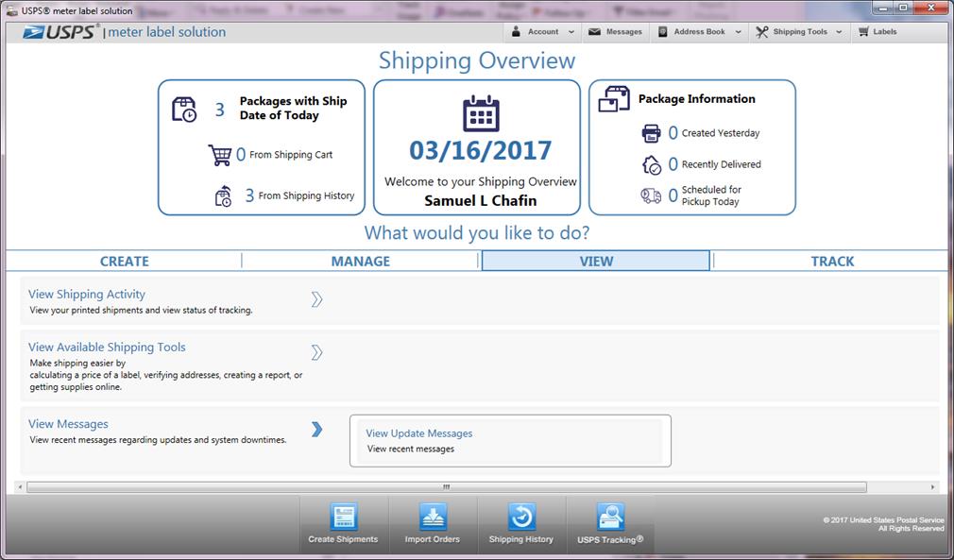This screenshot has width=954, height=560.
Task: Click the calendar icon above the date
Action: (481, 113)
